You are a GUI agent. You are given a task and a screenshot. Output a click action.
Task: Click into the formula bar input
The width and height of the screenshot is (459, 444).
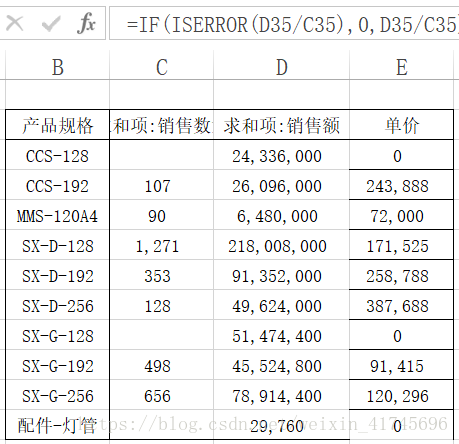click(x=284, y=24)
